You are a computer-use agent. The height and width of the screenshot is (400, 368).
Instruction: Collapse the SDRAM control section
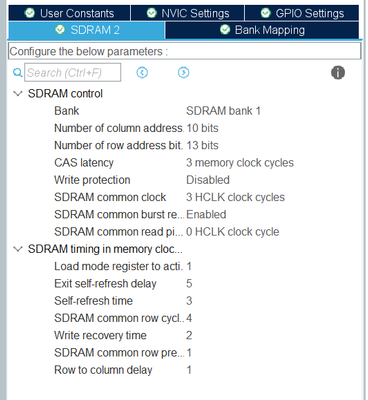pos(17,93)
